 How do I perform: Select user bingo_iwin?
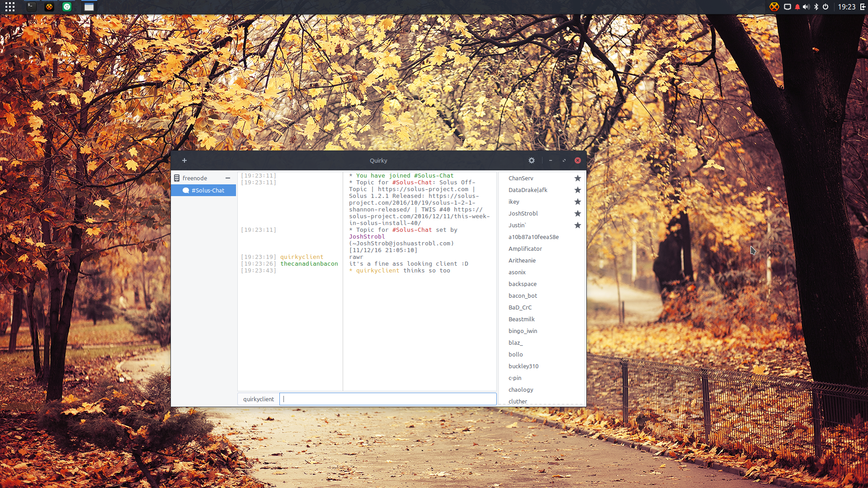(x=542, y=331)
